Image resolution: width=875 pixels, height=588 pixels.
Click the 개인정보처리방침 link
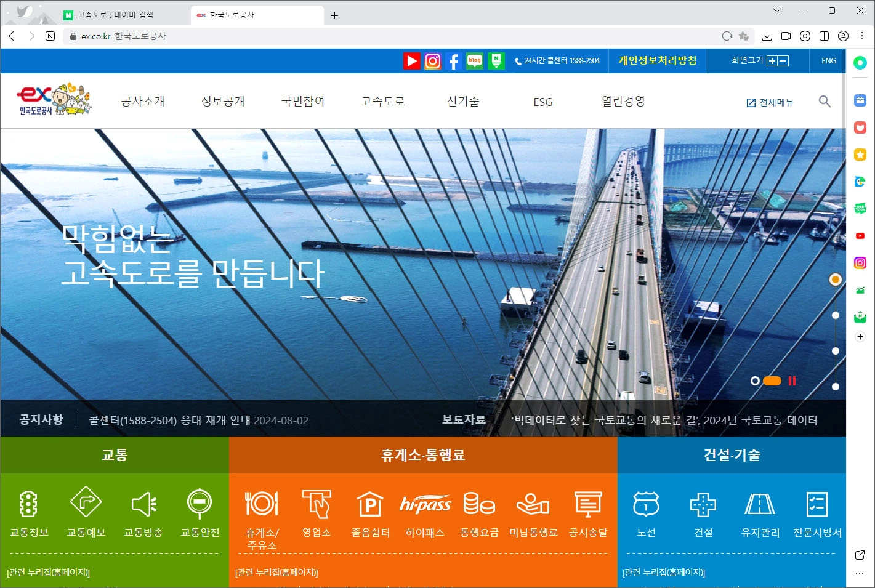[657, 60]
